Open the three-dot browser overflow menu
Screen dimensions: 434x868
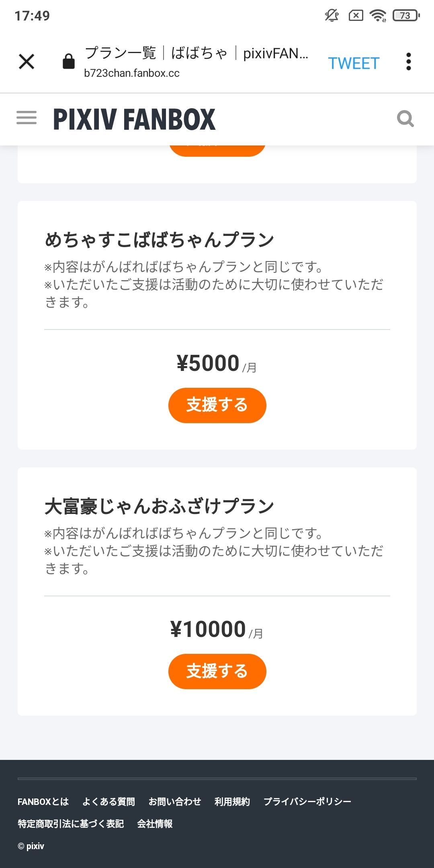click(408, 62)
